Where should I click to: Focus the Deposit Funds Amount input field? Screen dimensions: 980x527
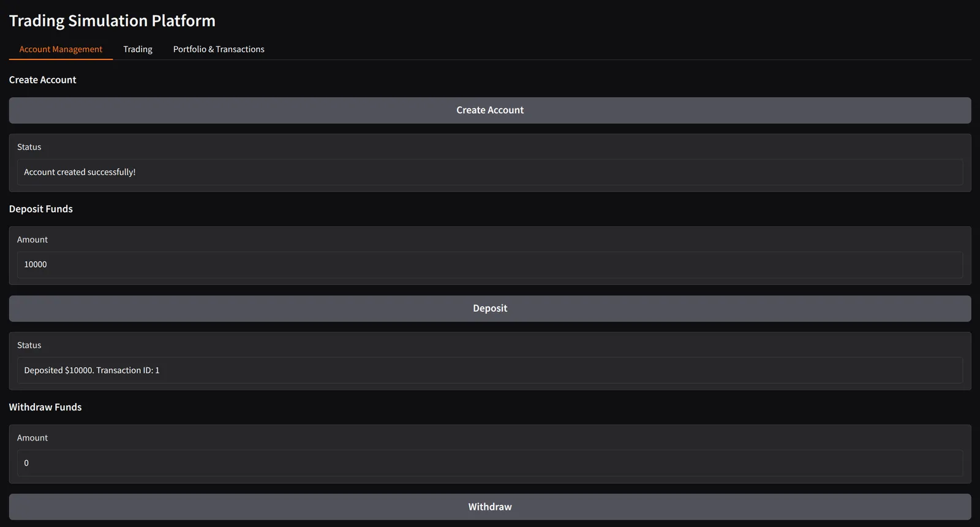pyautogui.click(x=489, y=265)
